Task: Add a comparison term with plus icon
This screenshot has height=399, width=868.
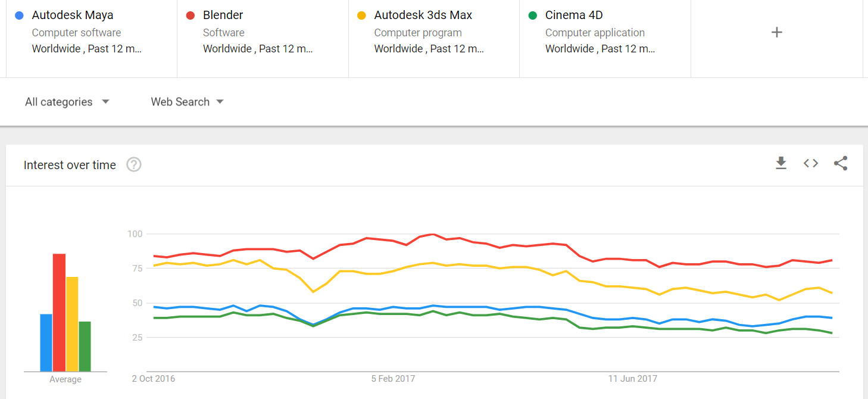Action: [776, 33]
